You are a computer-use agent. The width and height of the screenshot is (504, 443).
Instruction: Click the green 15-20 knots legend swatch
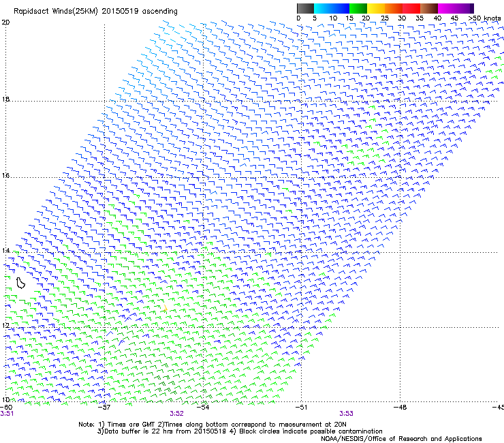(x=358, y=8)
